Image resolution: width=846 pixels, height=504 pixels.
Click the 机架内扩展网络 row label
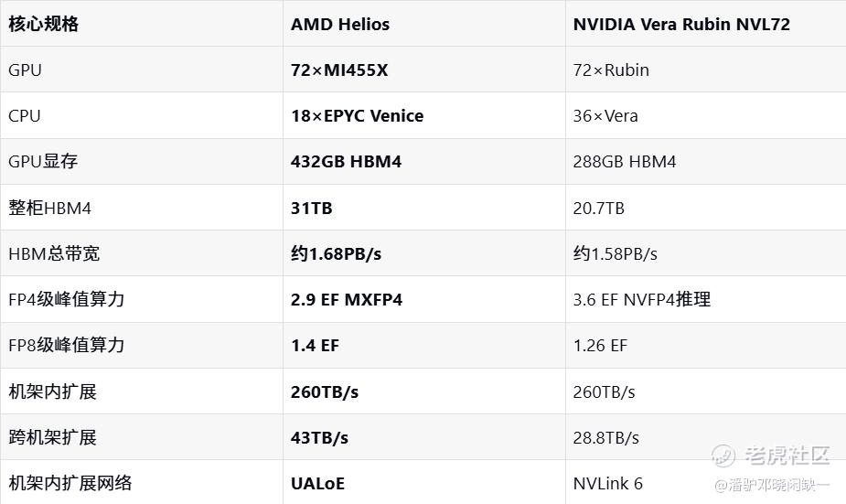pyautogui.click(x=70, y=483)
